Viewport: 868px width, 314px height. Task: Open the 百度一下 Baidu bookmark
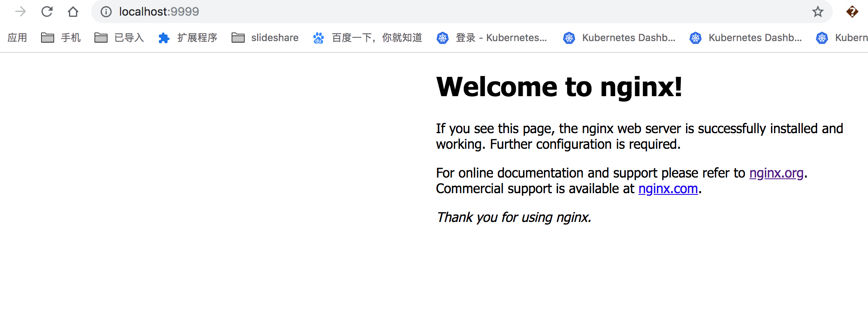pyautogui.click(x=367, y=38)
